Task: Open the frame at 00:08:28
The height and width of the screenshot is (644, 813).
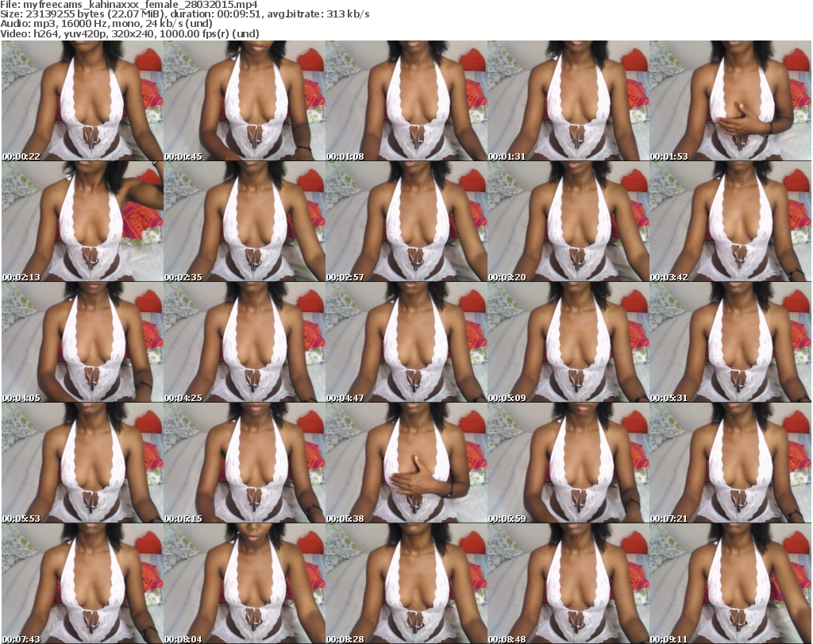Action: 406,584
